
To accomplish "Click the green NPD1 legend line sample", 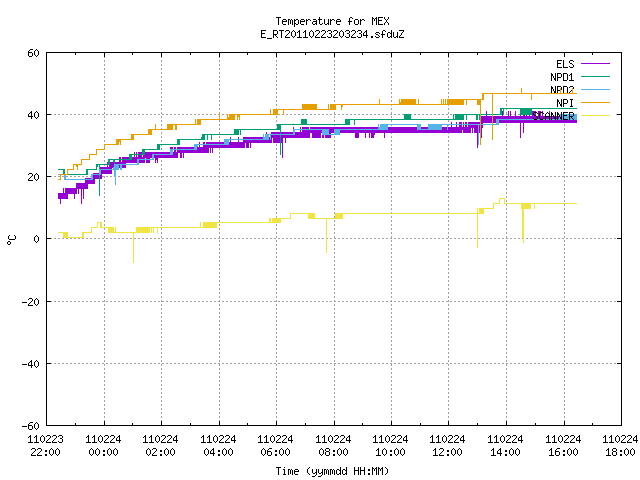I will tap(595, 76).
